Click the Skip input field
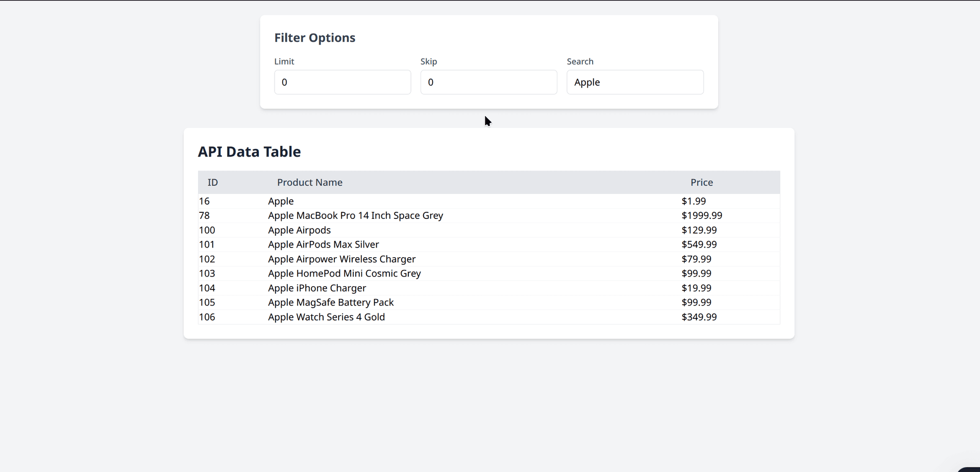980x472 pixels. 488,82
